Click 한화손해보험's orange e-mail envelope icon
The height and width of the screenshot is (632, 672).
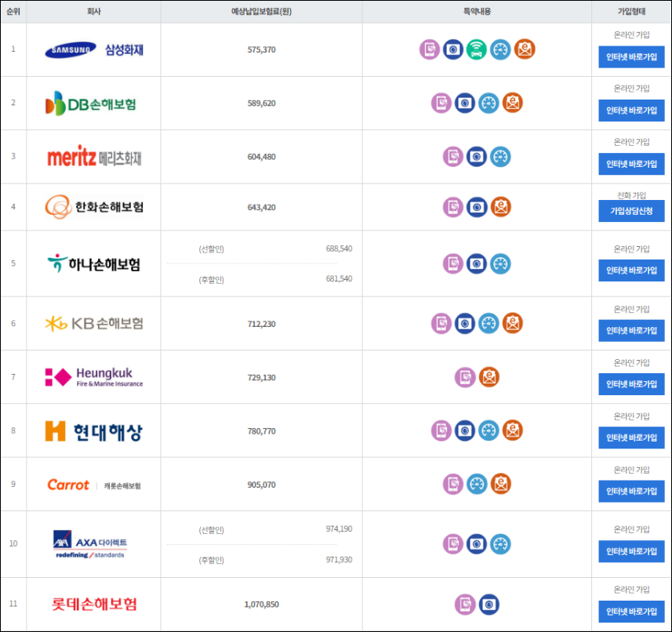[500, 207]
